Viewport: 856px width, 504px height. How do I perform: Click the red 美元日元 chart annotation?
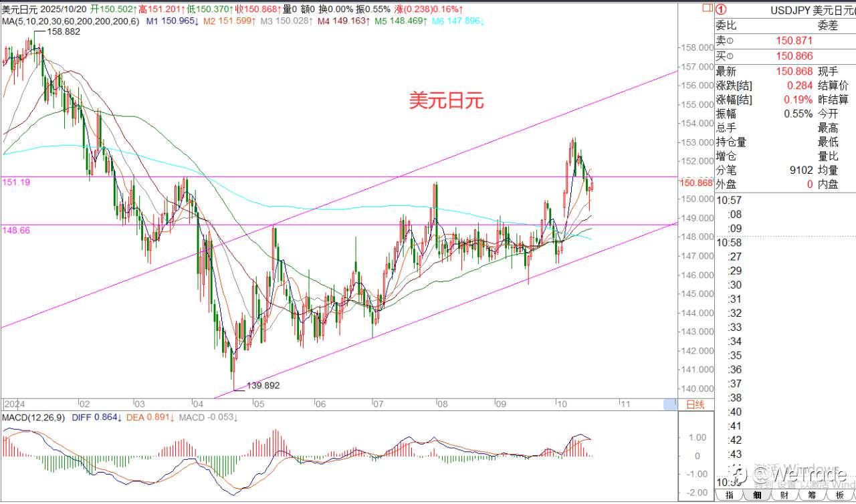click(x=446, y=101)
